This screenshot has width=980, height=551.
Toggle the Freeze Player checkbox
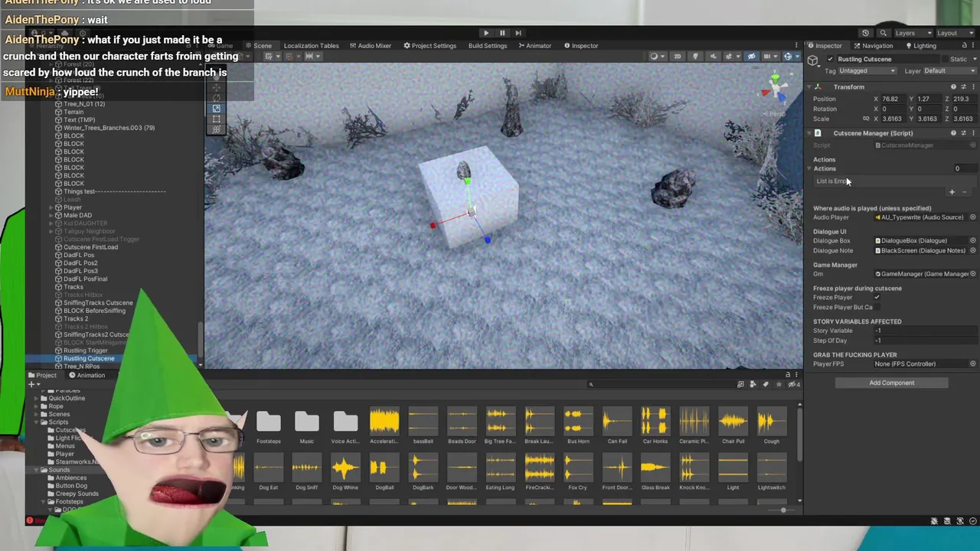877,298
